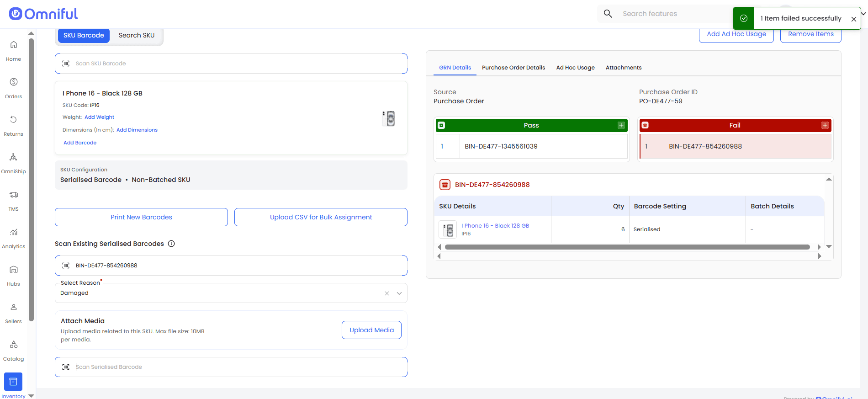Open the Returns sidebar icon
Screen dimensions: 868x399
[x=14, y=119]
